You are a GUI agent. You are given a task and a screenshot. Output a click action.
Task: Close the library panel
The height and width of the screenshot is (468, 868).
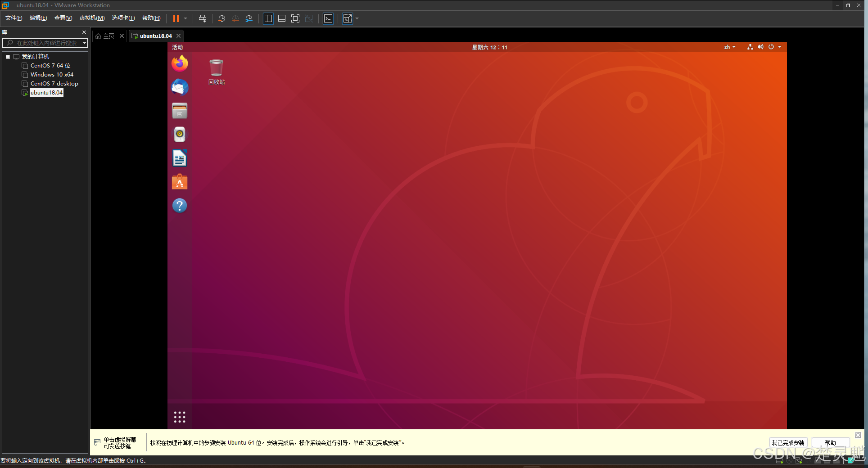click(x=84, y=32)
